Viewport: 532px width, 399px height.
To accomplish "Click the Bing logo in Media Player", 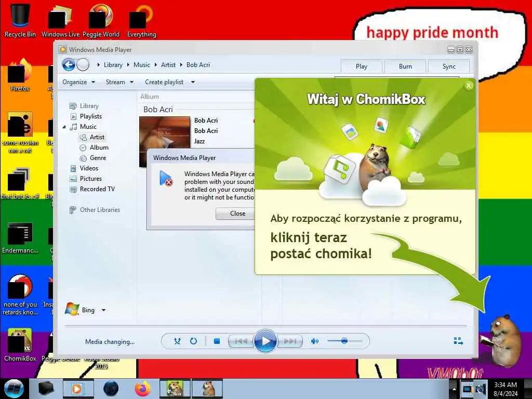I will [x=72, y=309].
